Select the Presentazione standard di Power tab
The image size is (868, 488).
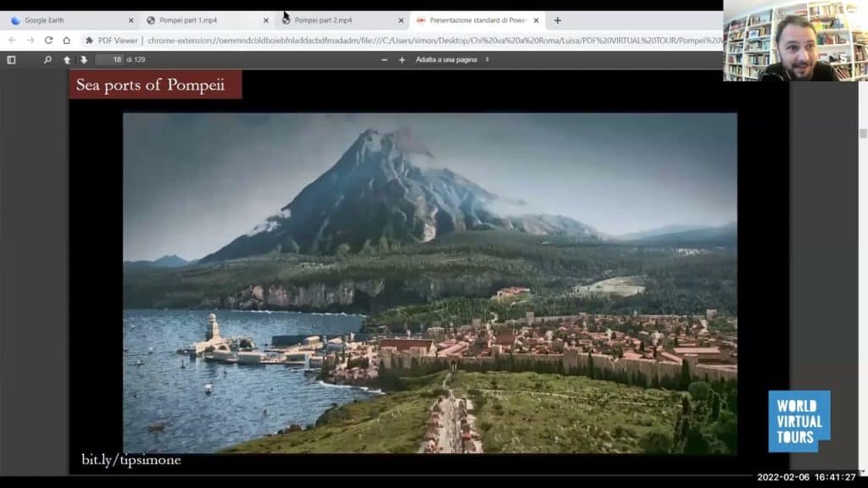[x=476, y=20]
